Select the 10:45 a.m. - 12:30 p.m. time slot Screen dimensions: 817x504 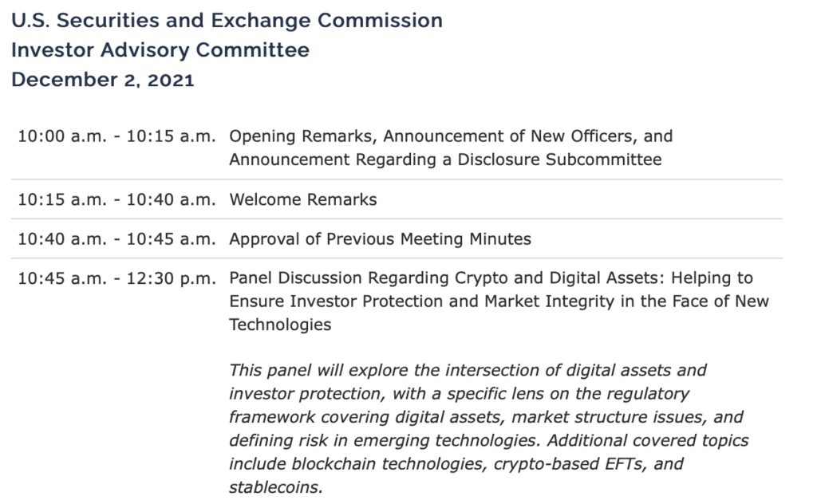click(116, 278)
